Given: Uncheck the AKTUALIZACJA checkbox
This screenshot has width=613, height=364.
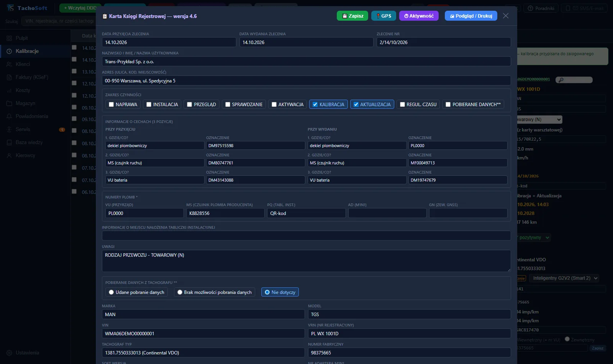Looking at the screenshot, I should (356, 104).
